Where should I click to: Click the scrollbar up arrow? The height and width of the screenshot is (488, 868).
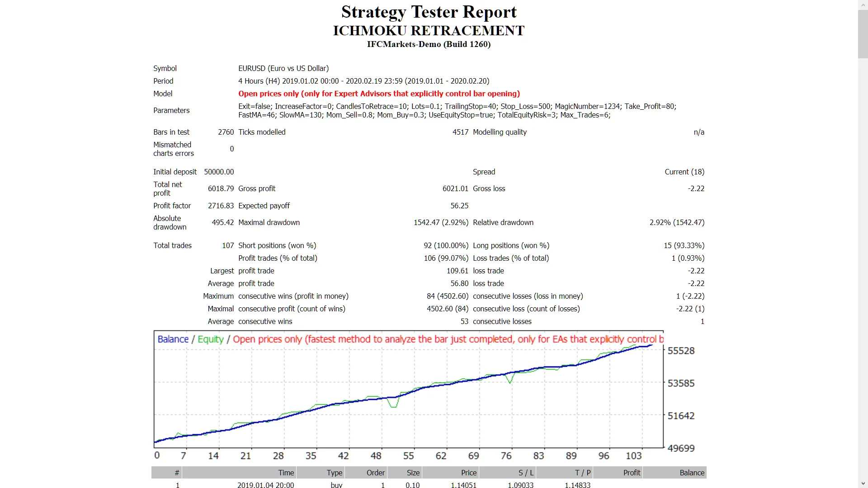click(863, 4)
